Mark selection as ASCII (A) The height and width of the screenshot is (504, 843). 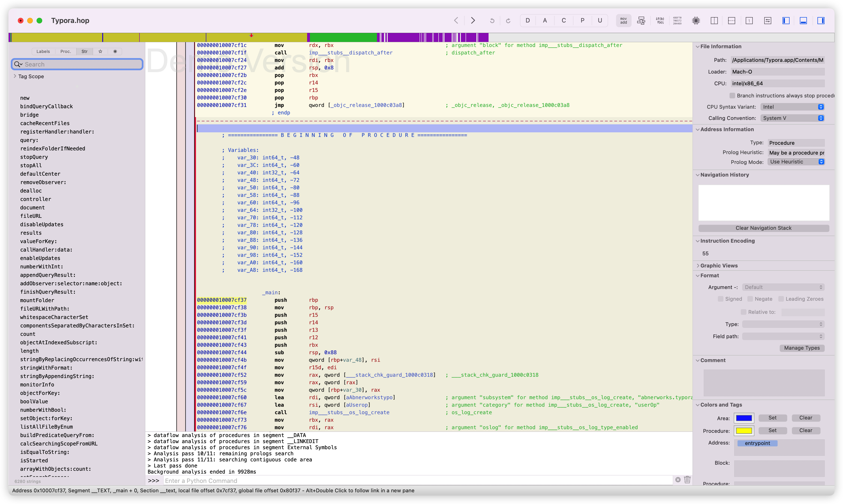(x=545, y=20)
